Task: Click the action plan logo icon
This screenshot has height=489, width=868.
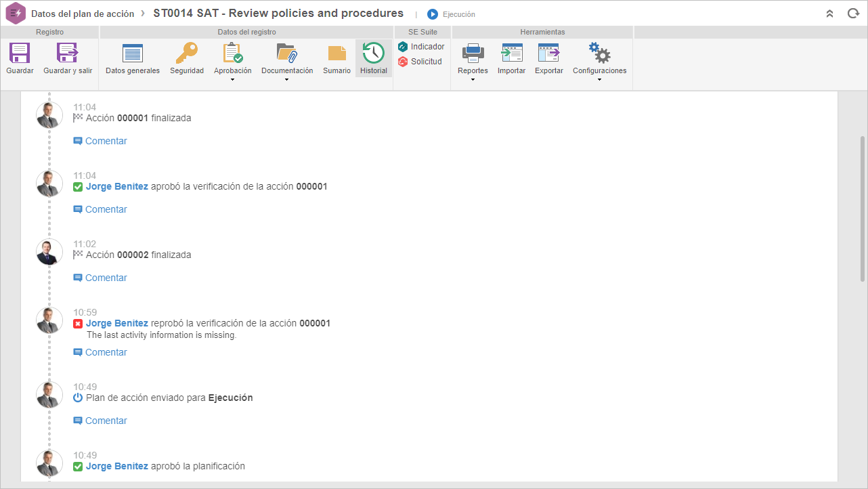Action: [x=16, y=14]
